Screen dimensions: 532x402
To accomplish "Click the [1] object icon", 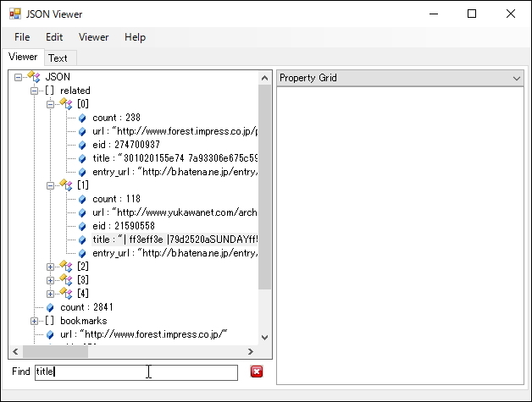I will [x=66, y=185].
